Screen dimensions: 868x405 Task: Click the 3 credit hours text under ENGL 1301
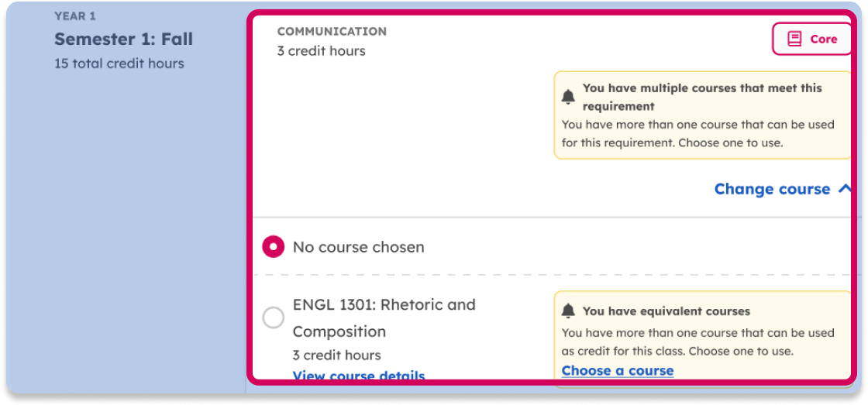(x=336, y=355)
